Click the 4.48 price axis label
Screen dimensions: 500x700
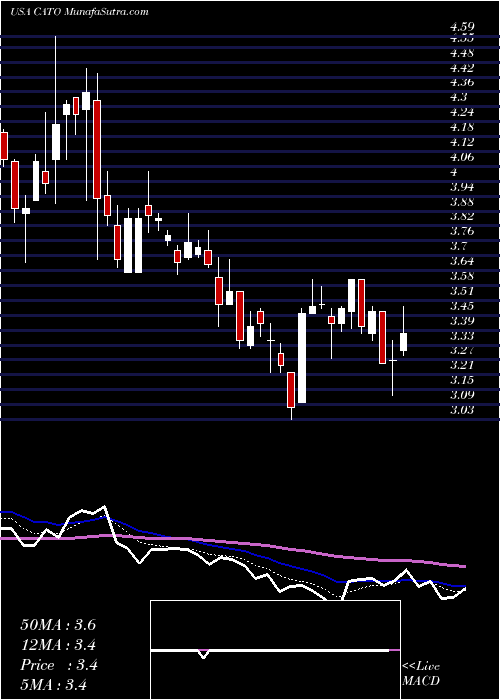[x=462, y=53]
